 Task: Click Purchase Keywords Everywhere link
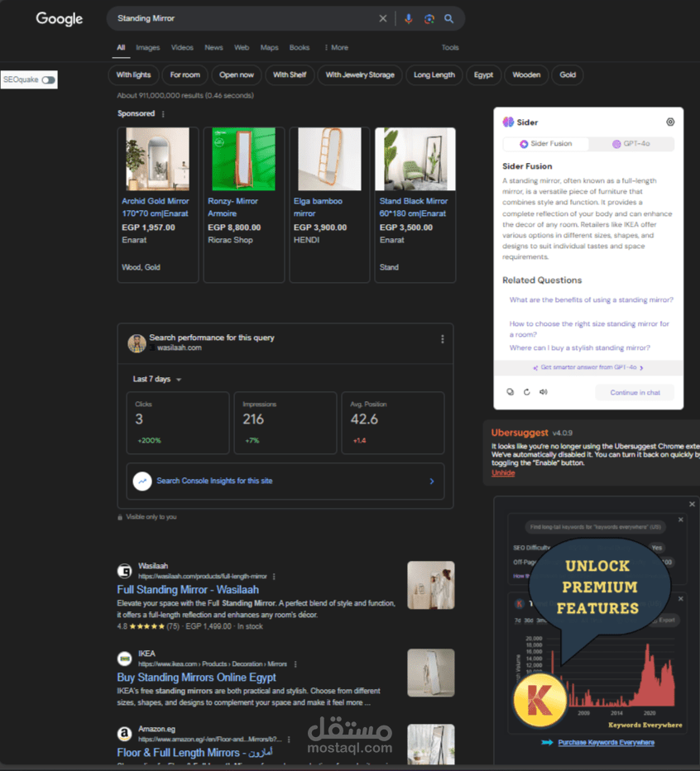pyautogui.click(x=606, y=743)
